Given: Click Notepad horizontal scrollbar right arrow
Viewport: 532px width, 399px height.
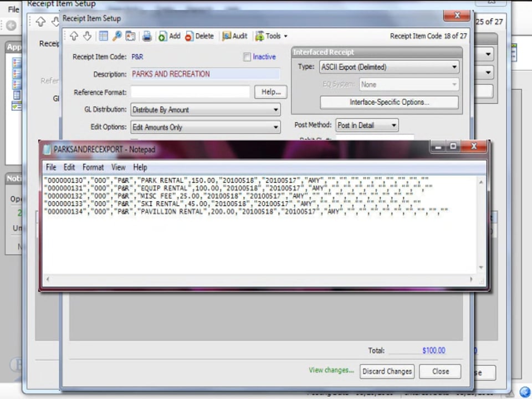Looking at the screenshot, I should point(471,279).
